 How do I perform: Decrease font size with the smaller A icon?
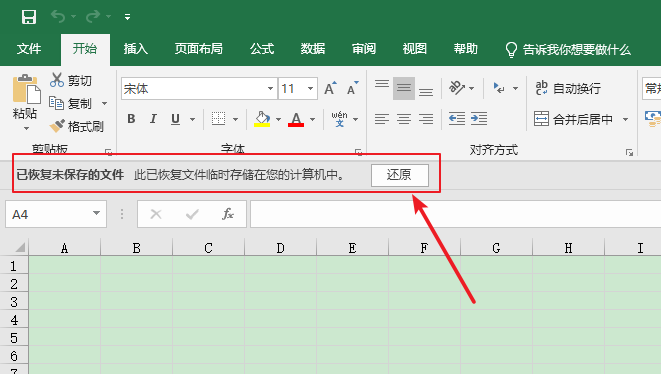(x=353, y=88)
